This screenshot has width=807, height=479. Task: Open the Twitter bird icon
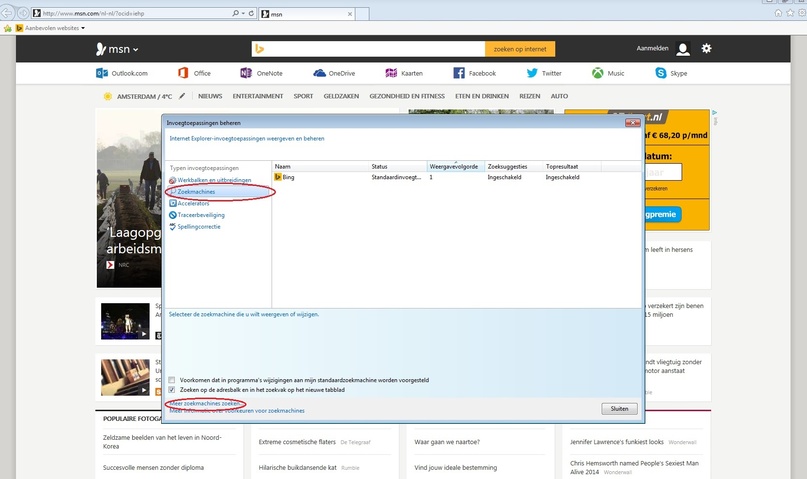532,73
